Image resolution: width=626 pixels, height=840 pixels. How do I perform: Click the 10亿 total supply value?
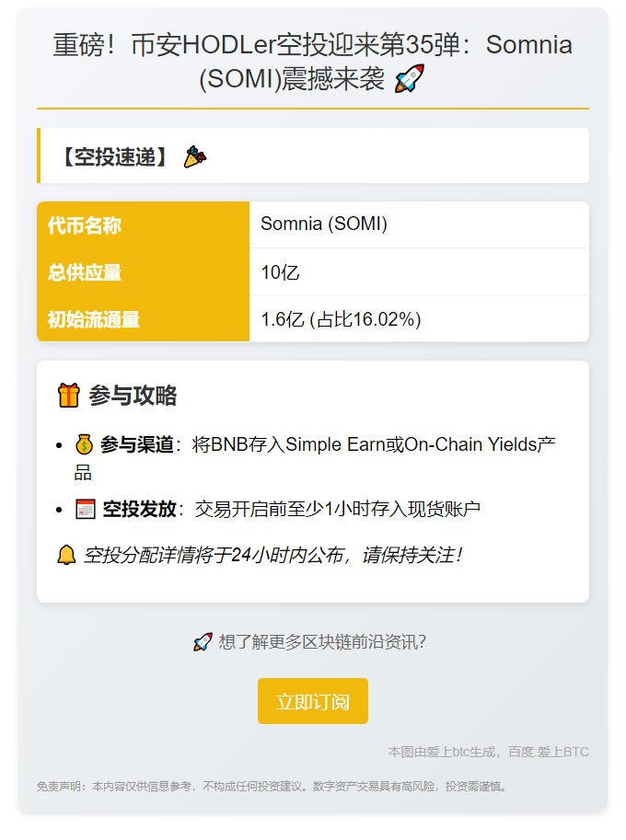coord(280,272)
